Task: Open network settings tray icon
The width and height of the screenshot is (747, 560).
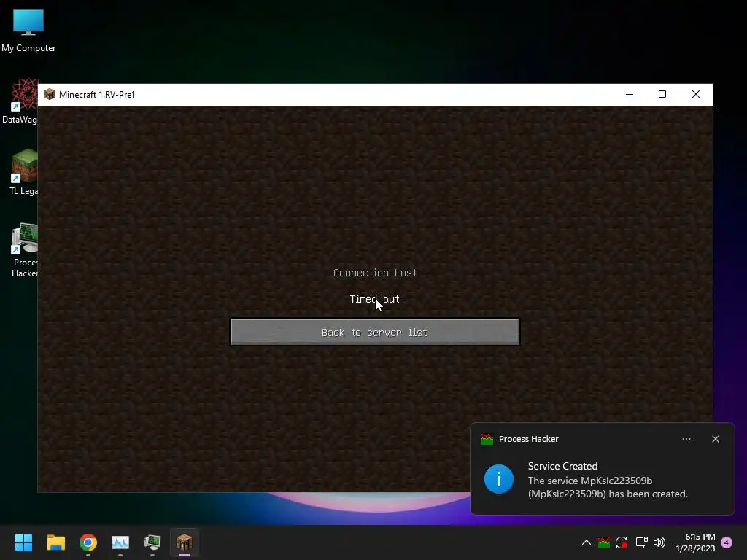Action: (641, 542)
